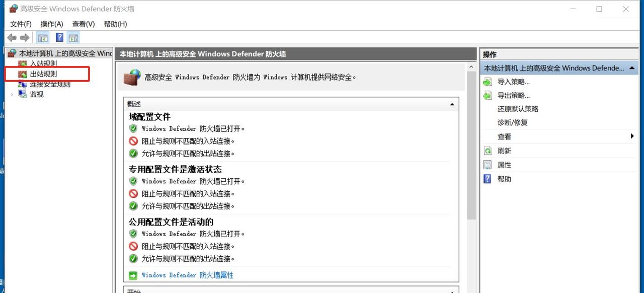Click the 公用配置文件是活动的 heading
Screen dimensions: 644x293
(x=171, y=222)
